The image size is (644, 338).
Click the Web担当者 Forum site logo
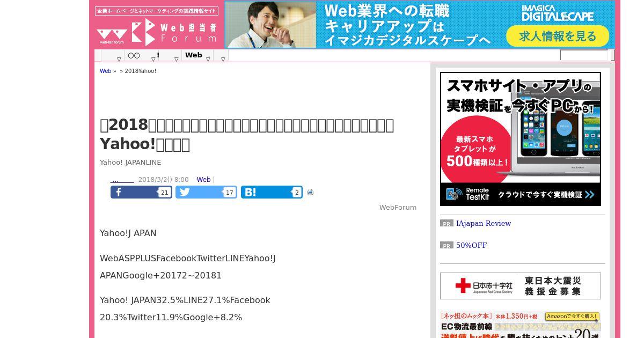[157, 32]
